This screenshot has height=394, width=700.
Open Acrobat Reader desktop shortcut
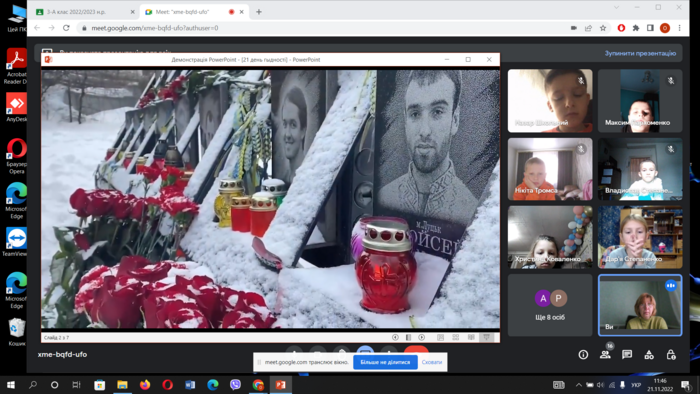tap(16, 66)
